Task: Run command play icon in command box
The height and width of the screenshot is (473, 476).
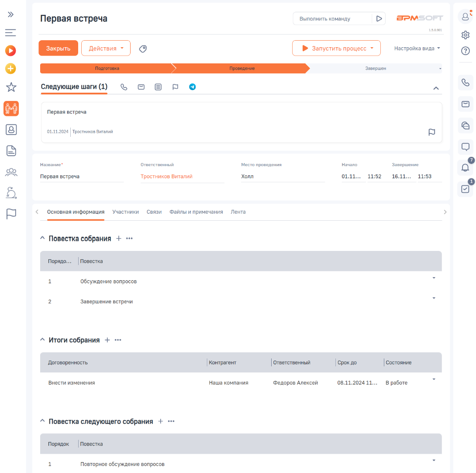Action: coord(379,18)
